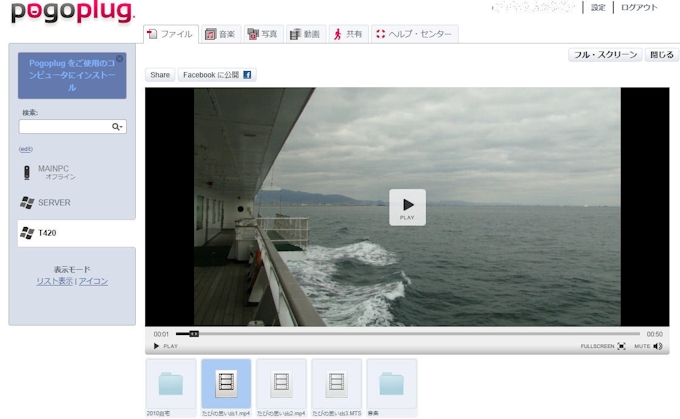Open the 写真 tab

pos(262,34)
